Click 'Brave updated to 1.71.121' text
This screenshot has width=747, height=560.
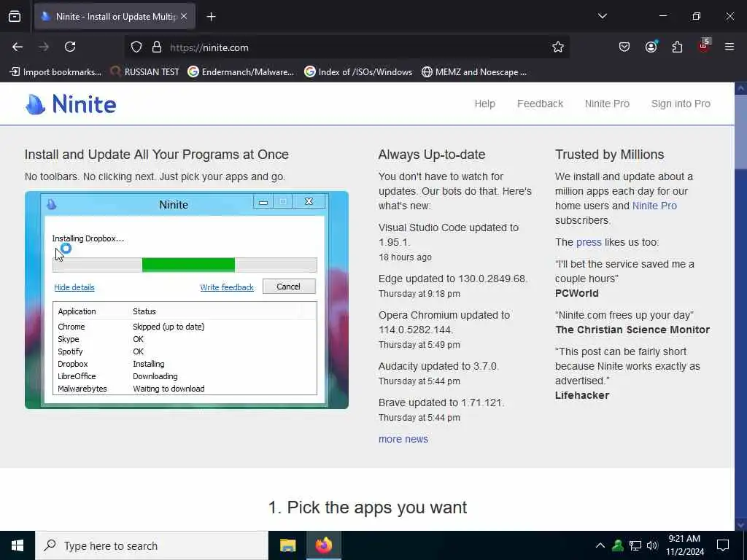441,402
